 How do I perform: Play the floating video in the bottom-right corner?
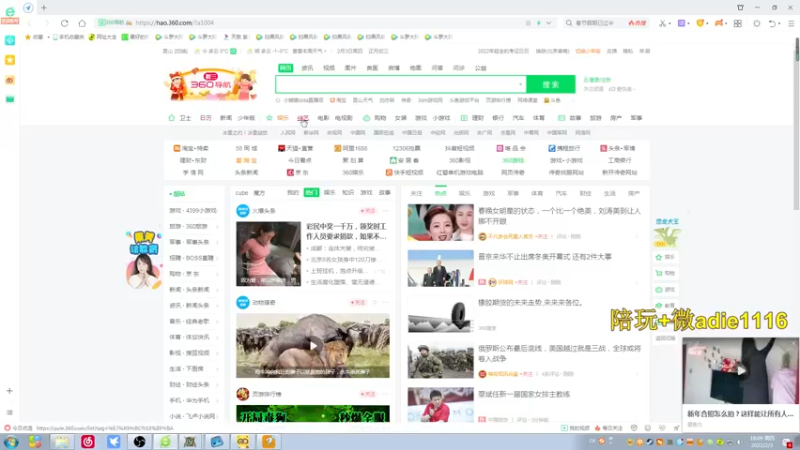click(740, 370)
